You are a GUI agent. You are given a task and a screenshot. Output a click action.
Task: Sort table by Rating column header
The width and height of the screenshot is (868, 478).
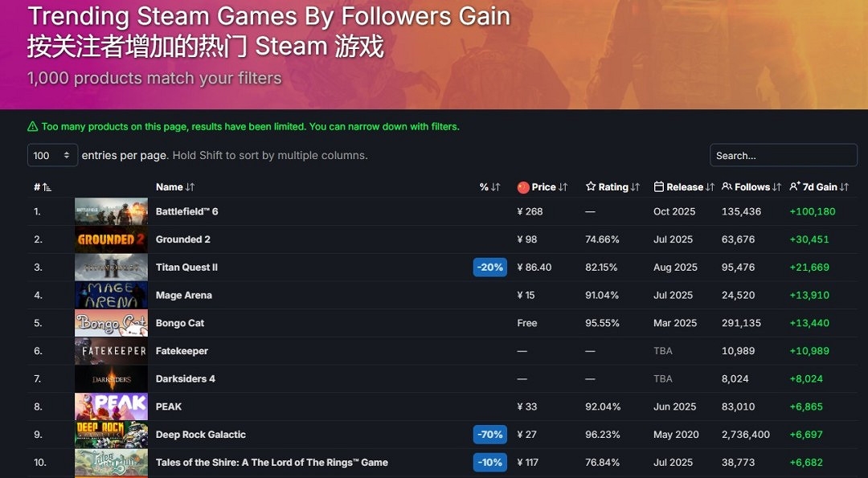[x=612, y=187]
